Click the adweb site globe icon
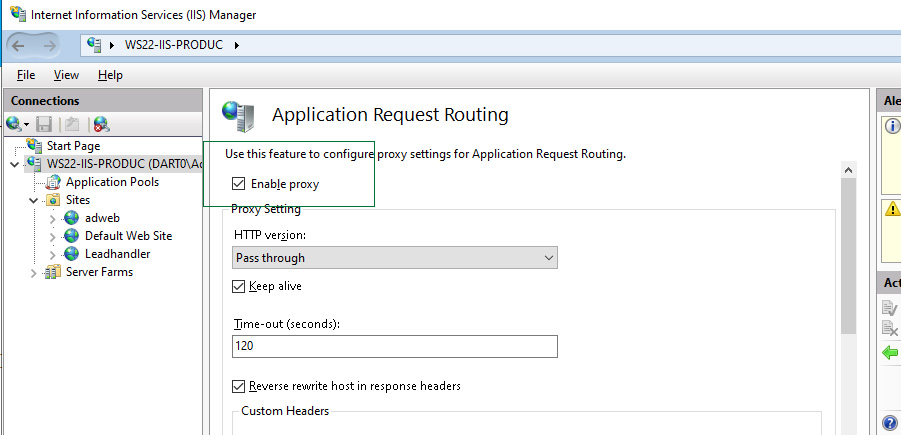This screenshot has height=435, width=901. (72, 218)
